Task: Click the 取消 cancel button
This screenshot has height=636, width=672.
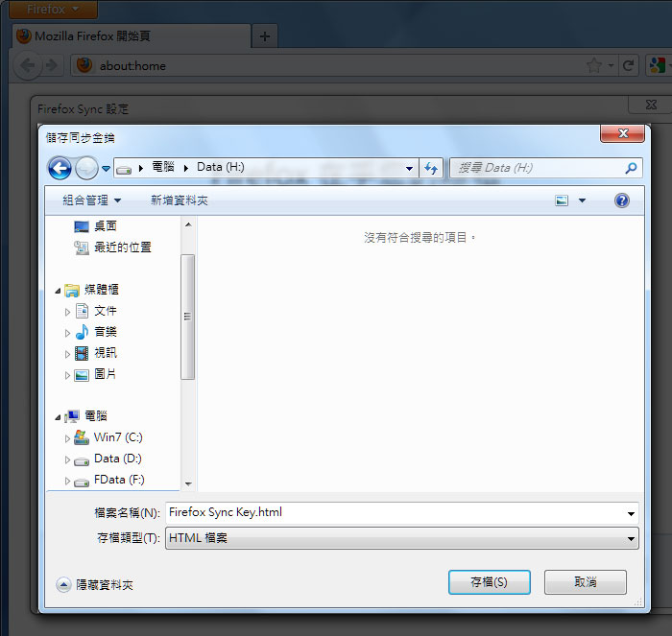Action: pyautogui.click(x=586, y=582)
